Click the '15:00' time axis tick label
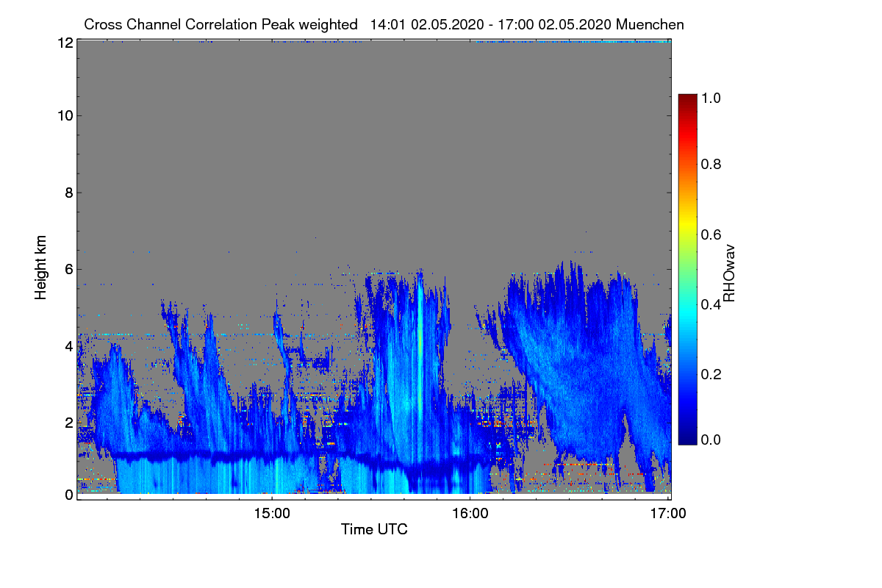 tap(272, 514)
